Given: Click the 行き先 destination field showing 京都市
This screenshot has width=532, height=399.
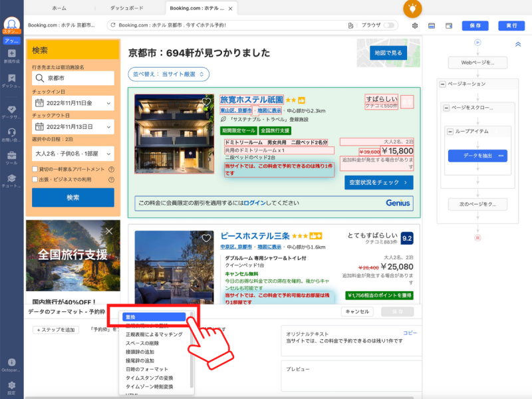Looking at the screenshot, I should [73, 78].
